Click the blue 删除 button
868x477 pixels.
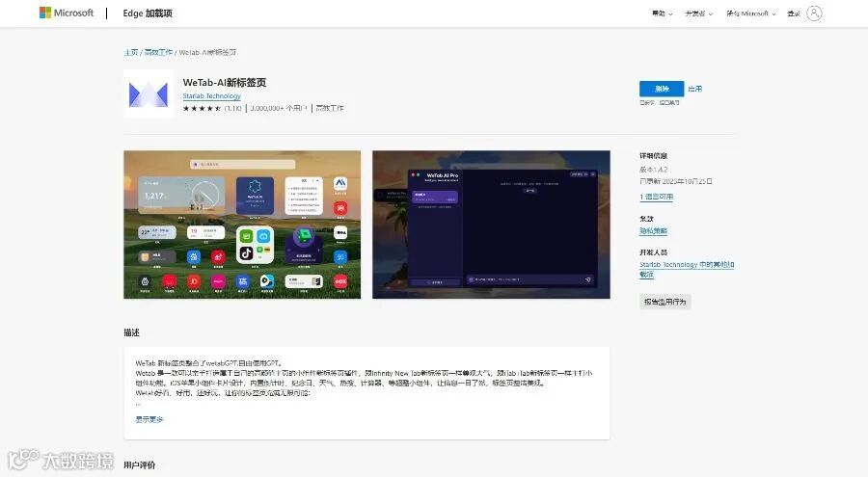click(662, 89)
